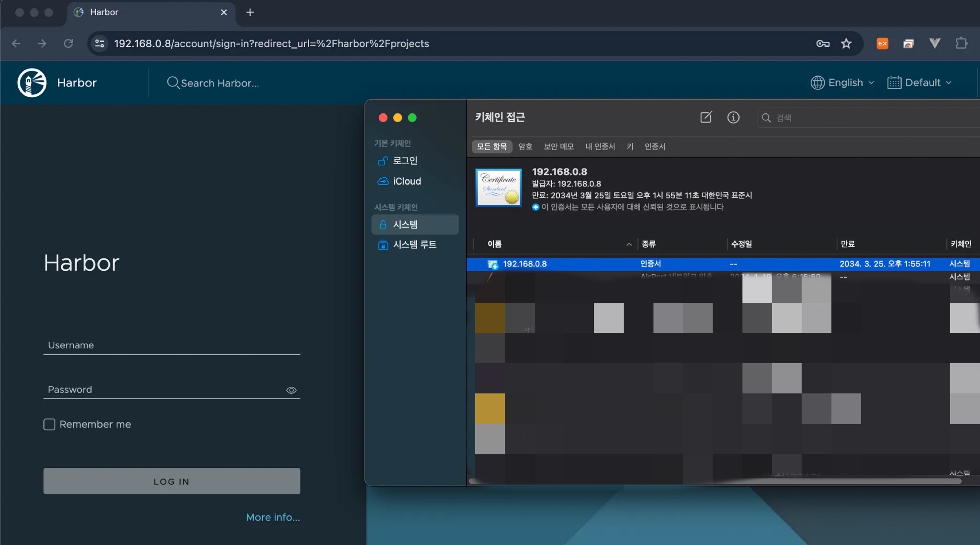Focus the Username input field

(172, 345)
